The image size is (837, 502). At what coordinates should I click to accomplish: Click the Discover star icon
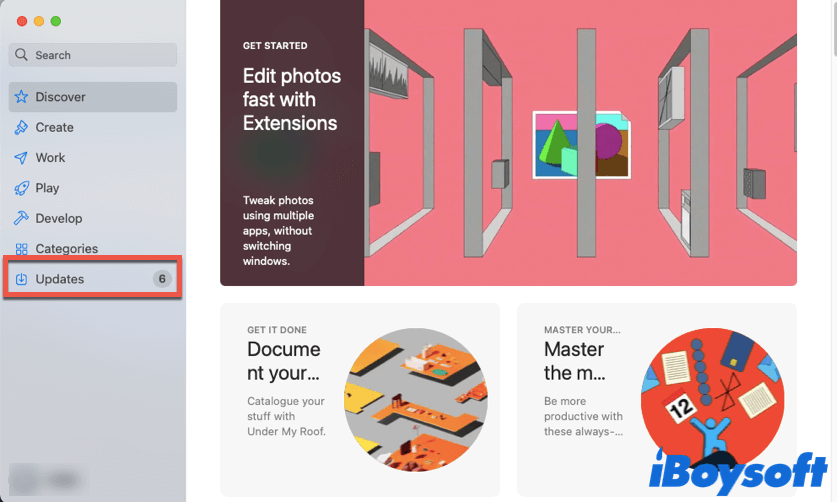(21, 97)
